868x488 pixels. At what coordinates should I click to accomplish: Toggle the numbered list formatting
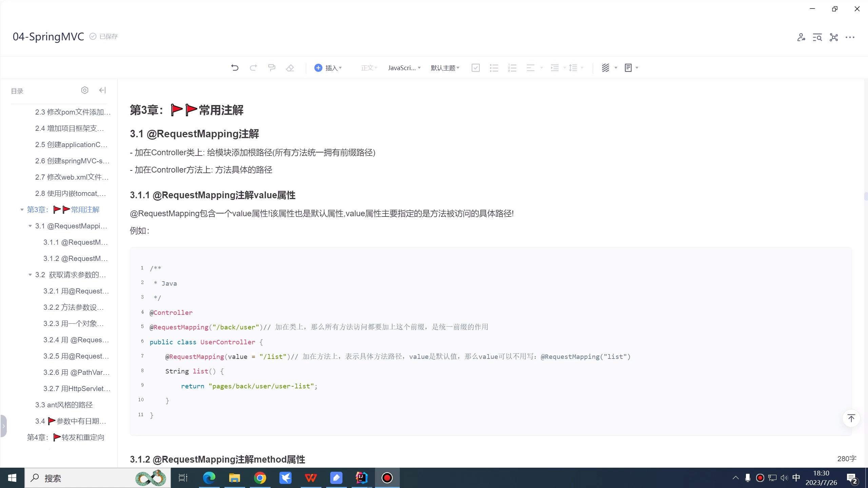(x=512, y=67)
